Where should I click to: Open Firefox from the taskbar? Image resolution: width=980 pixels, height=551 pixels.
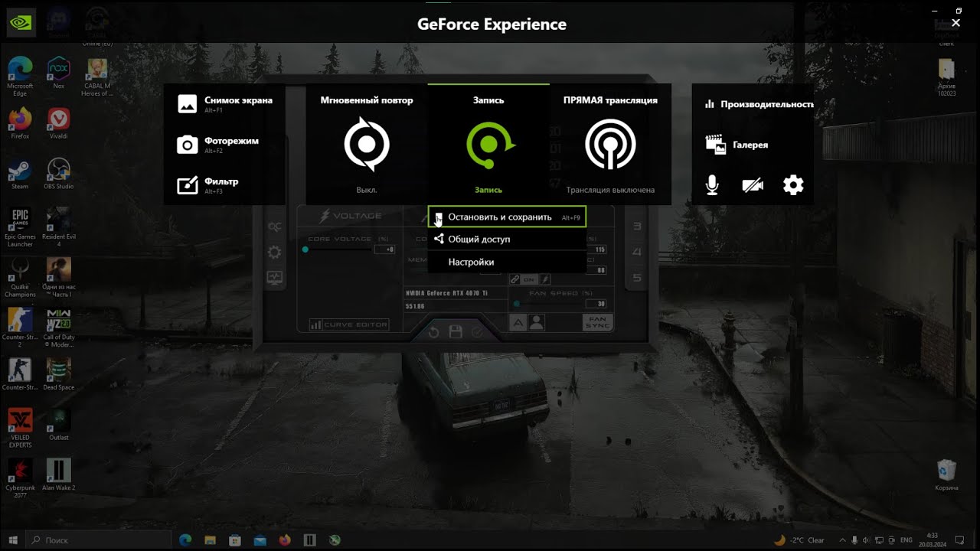pyautogui.click(x=286, y=540)
